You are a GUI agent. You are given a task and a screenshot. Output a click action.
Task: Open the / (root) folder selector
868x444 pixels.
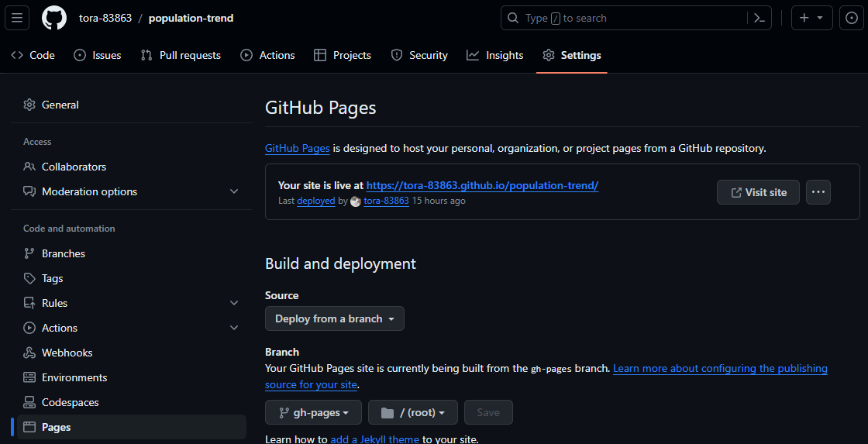tap(413, 412)
